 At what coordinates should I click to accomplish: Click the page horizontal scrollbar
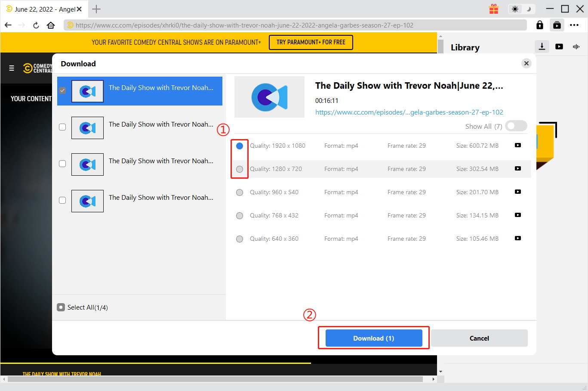tap(215, 379)
